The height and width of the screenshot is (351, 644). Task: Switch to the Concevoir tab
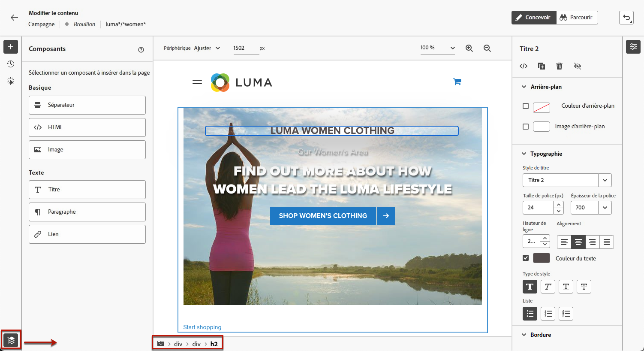pyautogui.click(x=534, y=18)
